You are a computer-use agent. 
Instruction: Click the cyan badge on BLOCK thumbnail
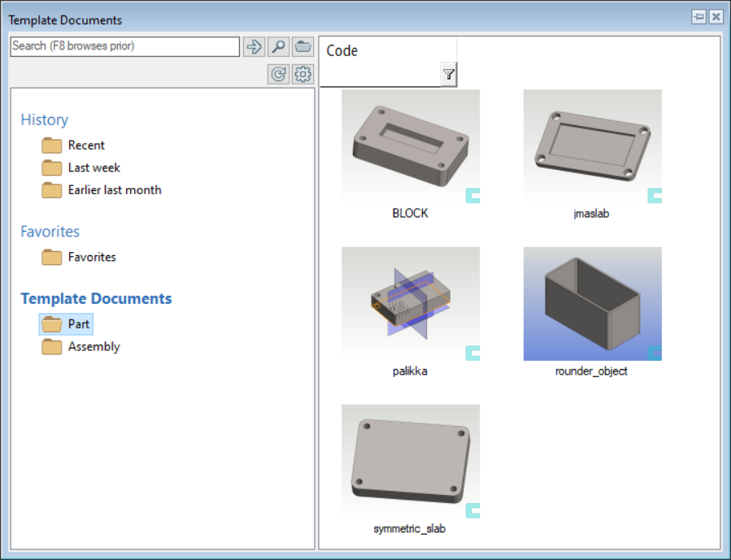coord(472,195)
